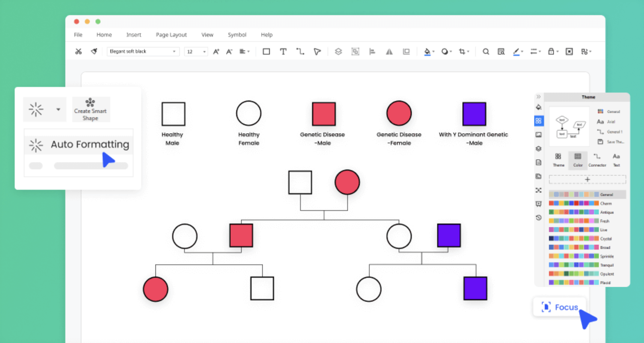Select the Format Painter brush icon
Viewport: 644px width, 343px height.
[x=94, y=51]
